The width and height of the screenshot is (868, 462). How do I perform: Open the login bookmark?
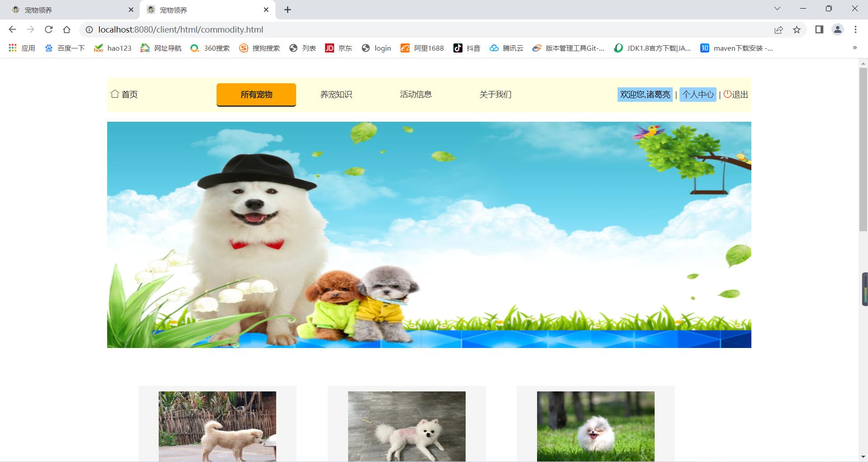pyautogui.click(x=376, y=48)
